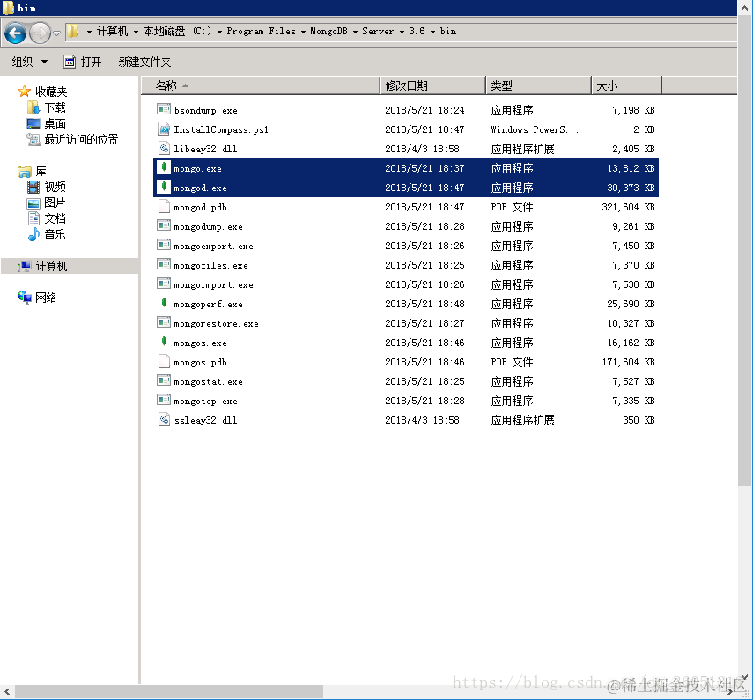Go to 本地磁盘 (C:) in address bar

pyautogui.click(x=177, y=31)
